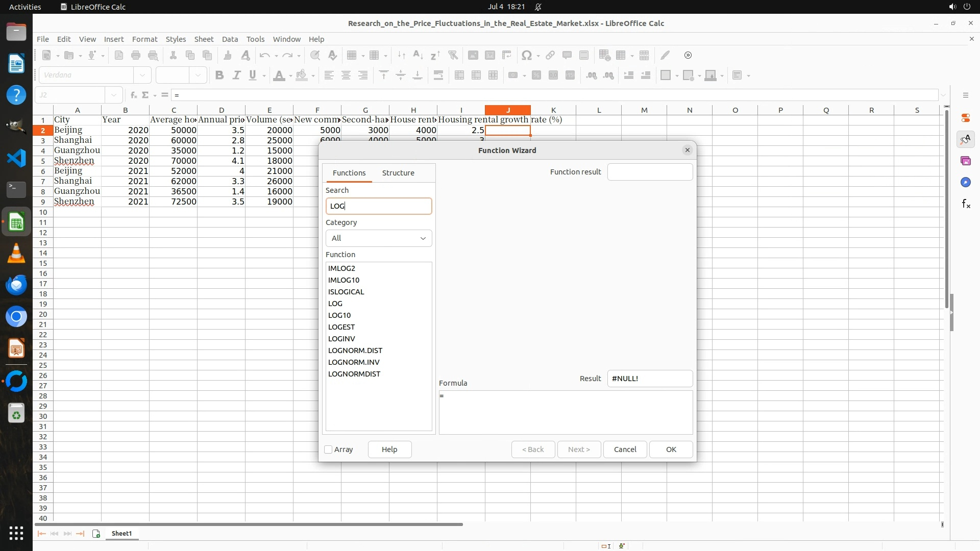Select LOG10 in the function list

coord(339,315)
